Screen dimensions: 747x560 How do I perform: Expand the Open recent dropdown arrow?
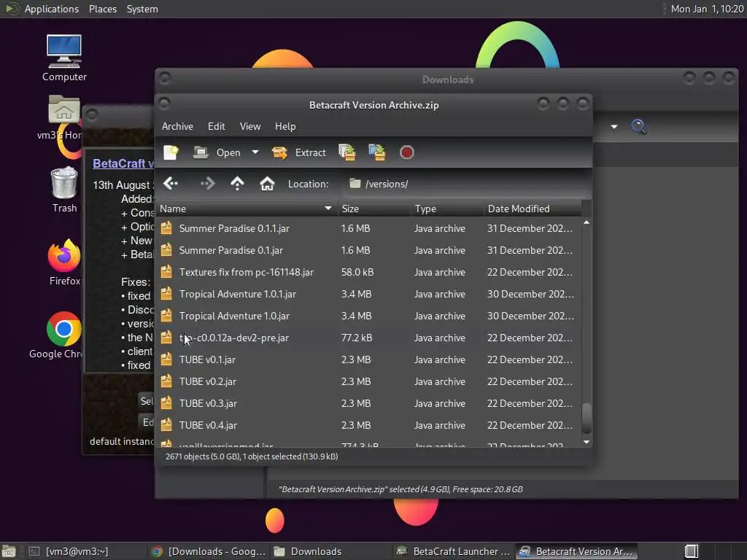255,152
